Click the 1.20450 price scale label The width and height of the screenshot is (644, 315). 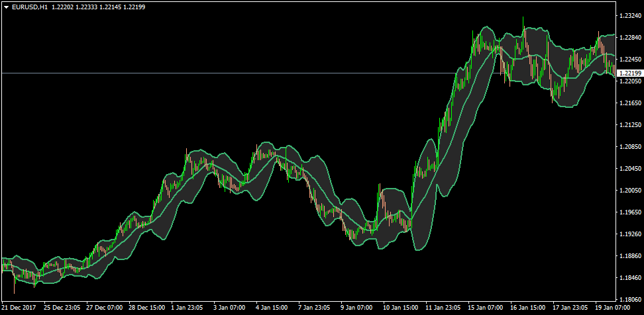630,169
